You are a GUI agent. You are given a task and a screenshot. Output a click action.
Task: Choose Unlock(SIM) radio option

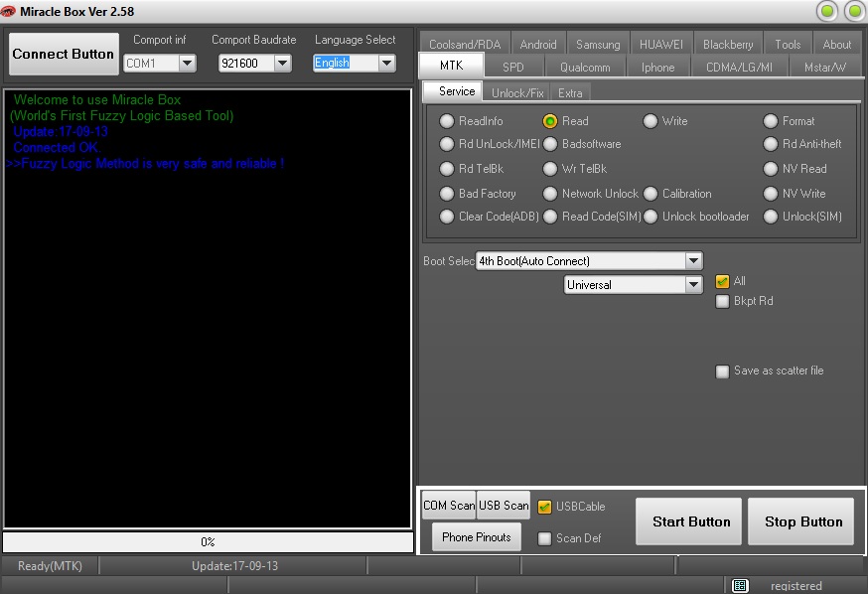tap(771, 217)
